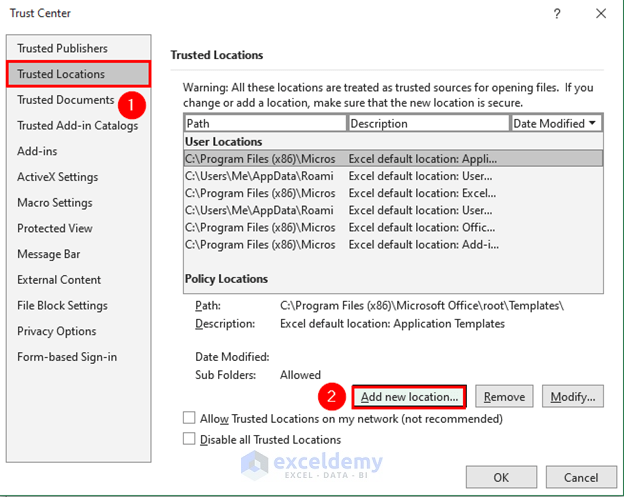
Task: Close the Trust Center dialog
Action: (601, 14)
